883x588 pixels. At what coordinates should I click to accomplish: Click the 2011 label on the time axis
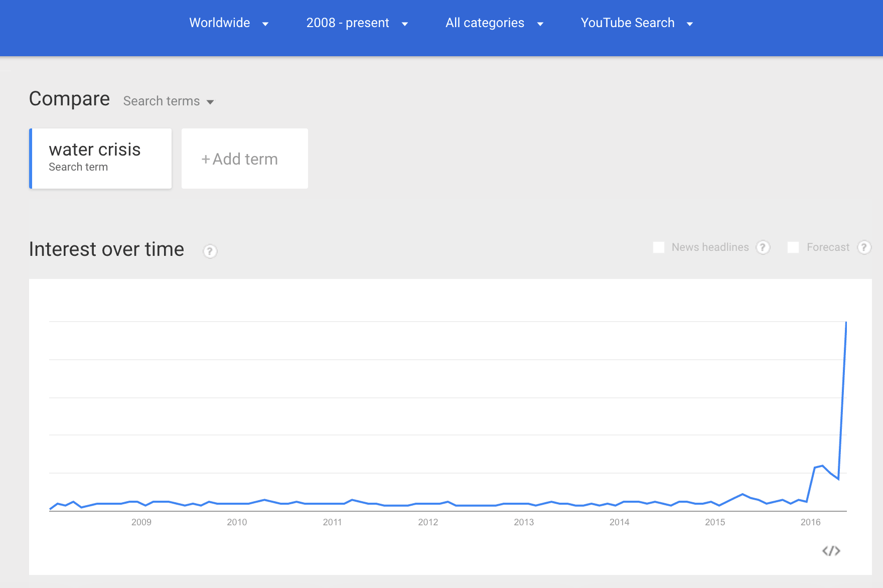tap(332, 522)
